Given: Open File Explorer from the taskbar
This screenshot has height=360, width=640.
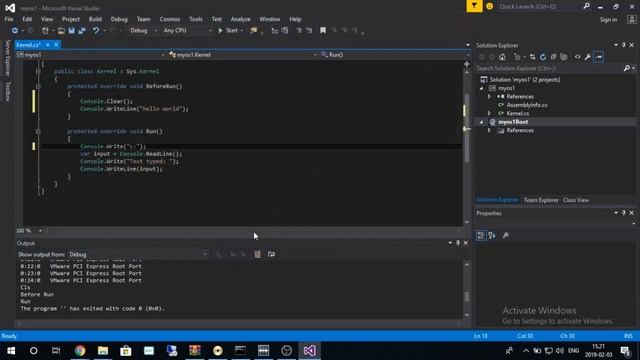Looking at the screenshot, I should tap(103, 351).
